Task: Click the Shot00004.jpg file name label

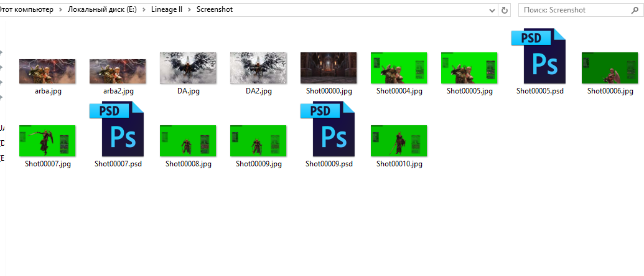Action: [x=399, y=92]
